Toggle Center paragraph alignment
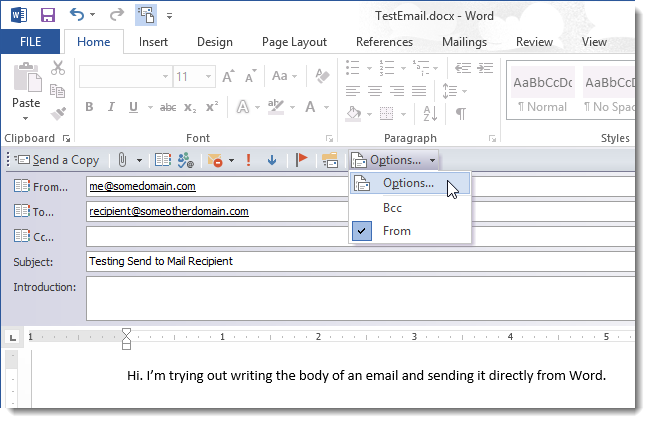Viewport: 650px width, 423px height. coord(375,90)
